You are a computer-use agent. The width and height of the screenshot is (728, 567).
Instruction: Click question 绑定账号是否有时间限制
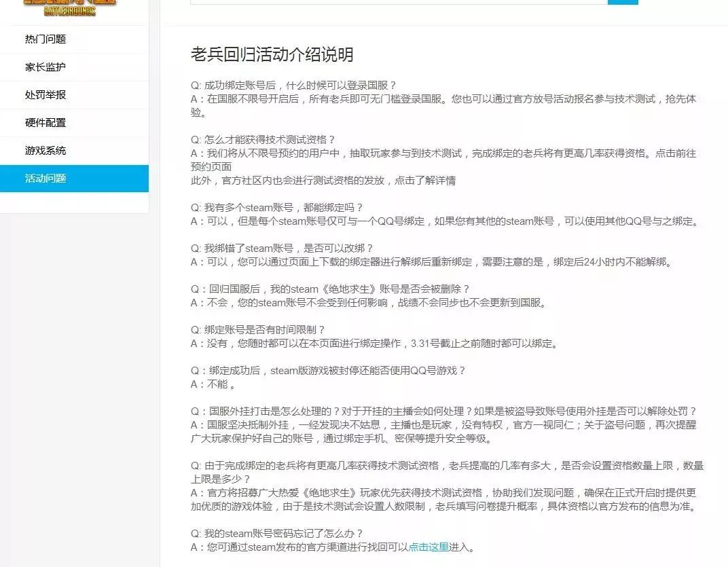(257, 330)
